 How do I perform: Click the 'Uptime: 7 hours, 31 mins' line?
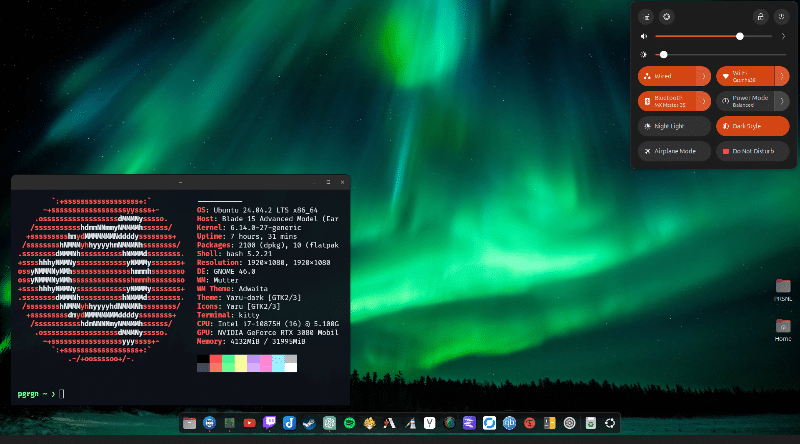[247, 236]
